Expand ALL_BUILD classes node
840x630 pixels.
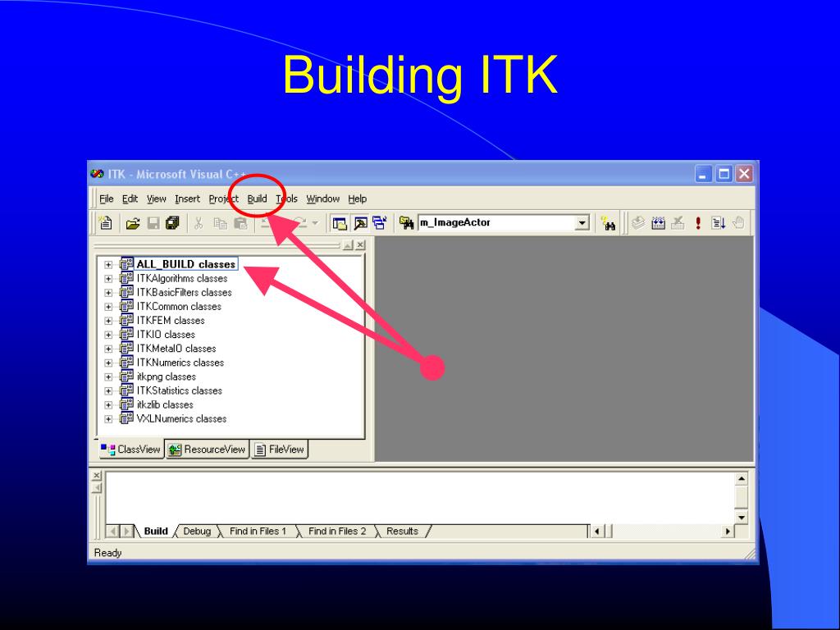[x=108, y=265]
